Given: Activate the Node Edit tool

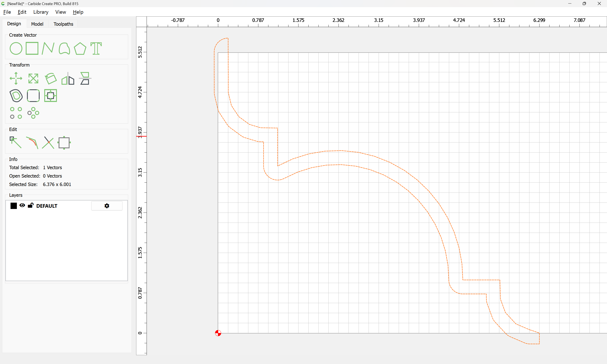Looking at the screenshot, I should (x=15, y=143).
